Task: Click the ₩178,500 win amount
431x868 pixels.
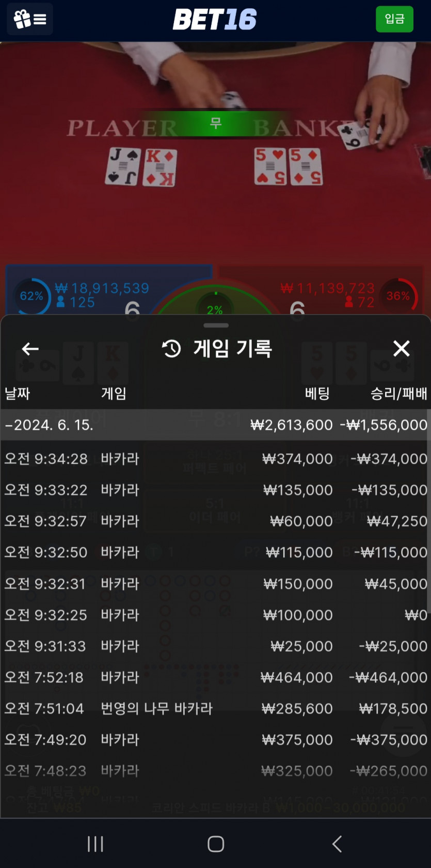Action: [x=393, y=708]
